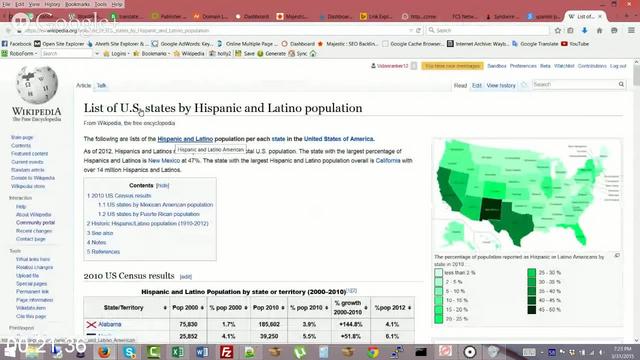The image size is (640, 360).
Task: Open the address bar history dropdown arrow
Action: [x=411, y=31]
